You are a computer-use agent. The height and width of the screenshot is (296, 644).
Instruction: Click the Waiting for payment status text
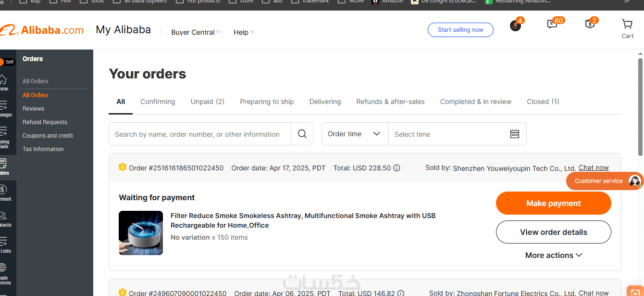click(157, 197)
